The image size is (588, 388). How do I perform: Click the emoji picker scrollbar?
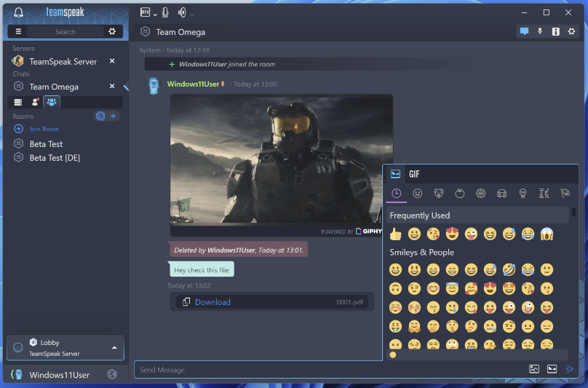(x=573, y=212)
